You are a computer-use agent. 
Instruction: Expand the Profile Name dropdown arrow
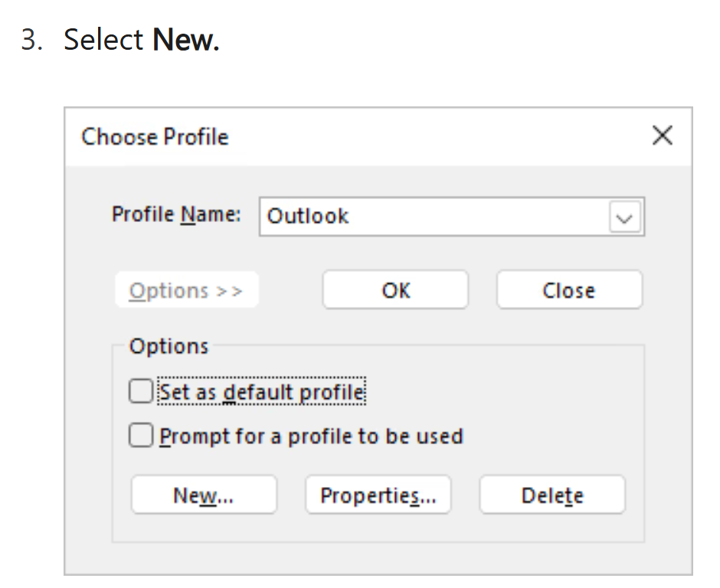click(x=625, y=217)
